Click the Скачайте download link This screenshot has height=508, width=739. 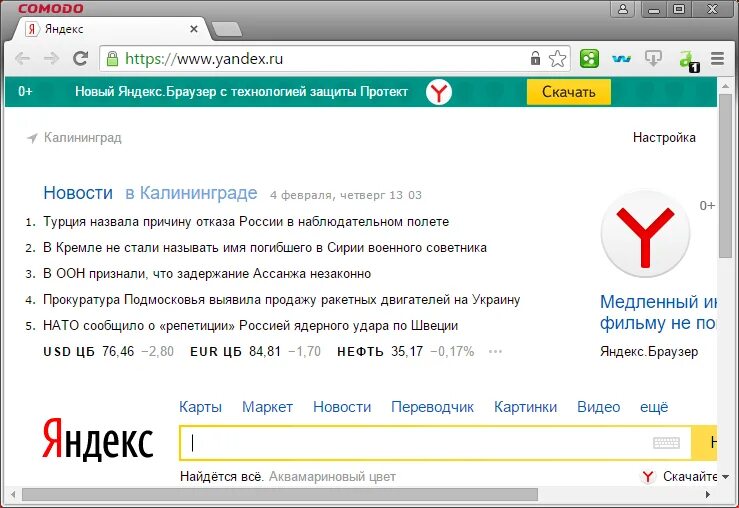pos(690,476)
